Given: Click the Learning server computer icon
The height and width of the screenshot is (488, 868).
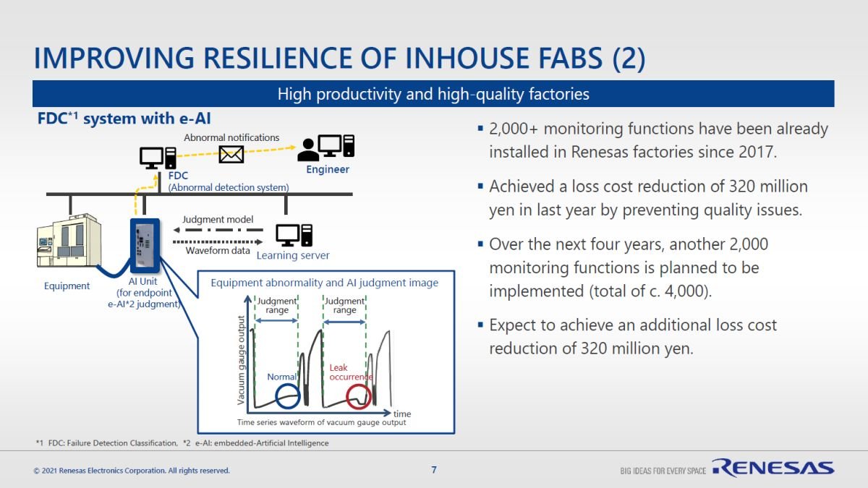Looking at the screenshot, I should pyautogui.click(x=294, y=234).
